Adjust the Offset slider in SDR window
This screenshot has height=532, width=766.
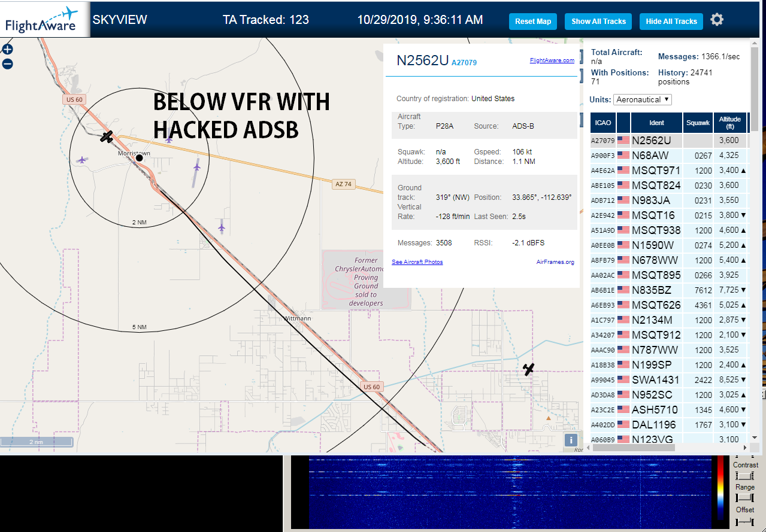click(x=744, y=521)
